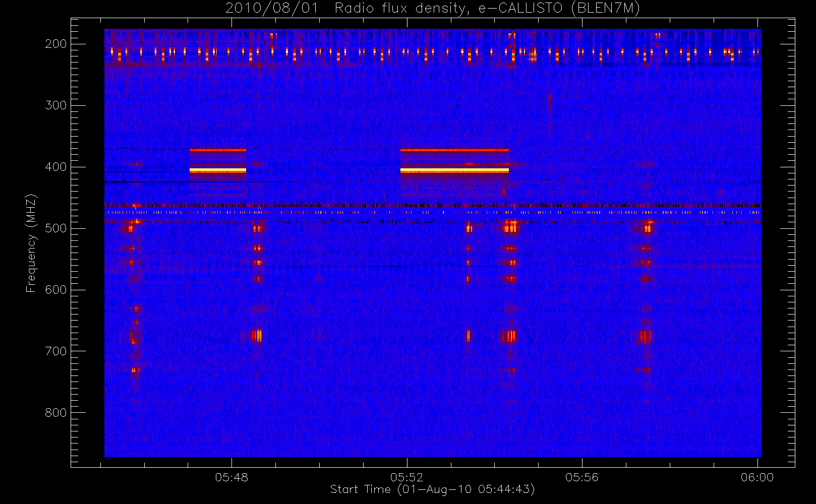816x504 pixels.
Task: Click the 500 frequency tick label
Action: coord(55,228)
